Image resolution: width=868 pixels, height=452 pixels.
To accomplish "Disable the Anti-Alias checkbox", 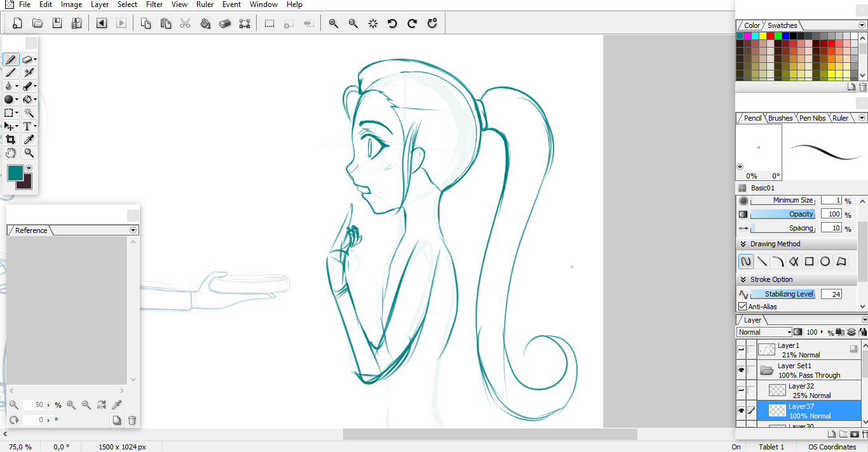I will click(x=743, y=307).
